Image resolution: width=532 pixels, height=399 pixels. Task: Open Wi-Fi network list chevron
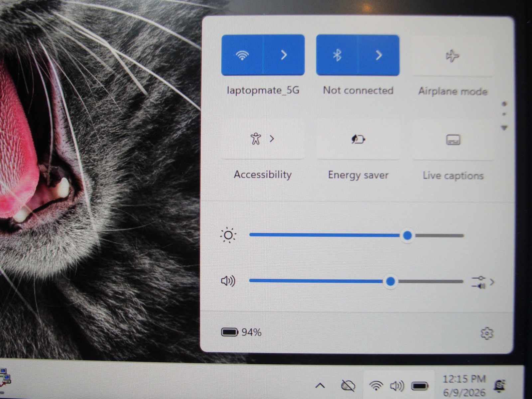pos(284,55)
